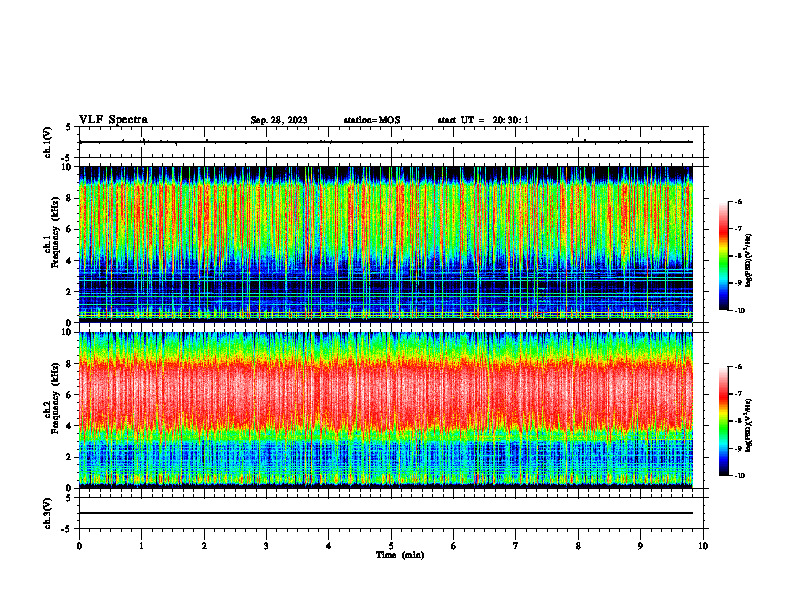The image size is (792, 612).
Task: Click time axis tick label '9'
Action: point(640,546)
